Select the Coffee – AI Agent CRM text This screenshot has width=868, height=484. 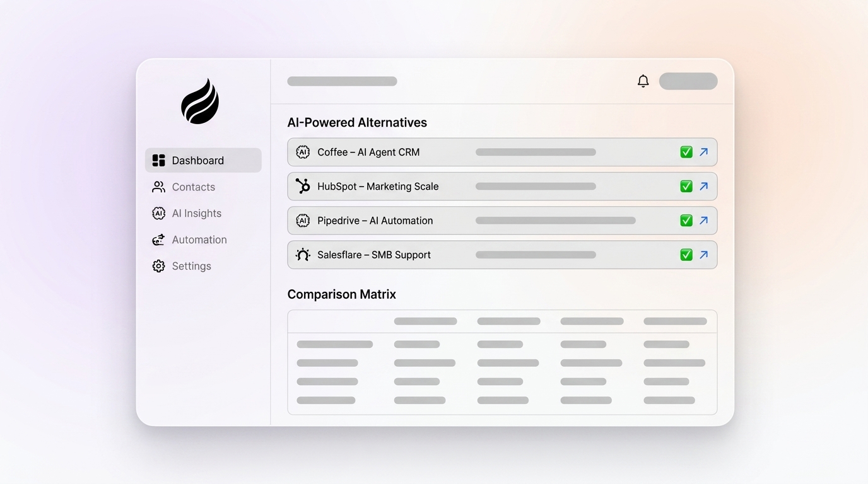coord(368,153)
